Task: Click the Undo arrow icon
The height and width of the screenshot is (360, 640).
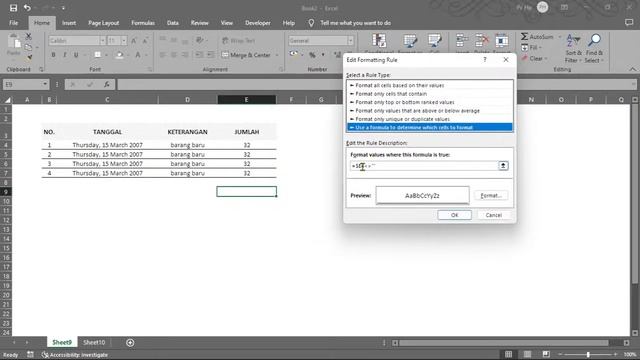Action: [x=27, y=8]
